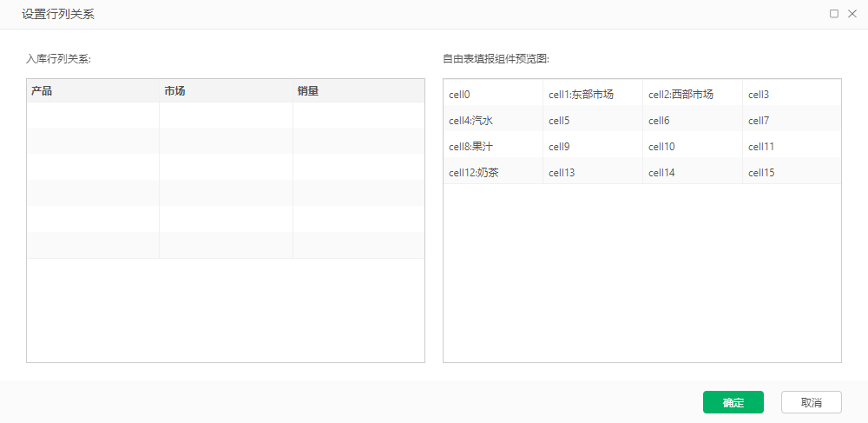Image resolution: width=868 pixels, height=423 pixels.
Task: Click preview cell cell10
Action: click(693, 146)
